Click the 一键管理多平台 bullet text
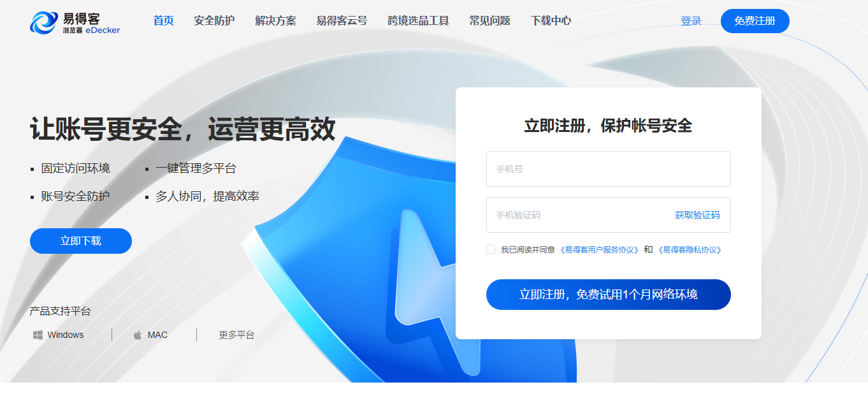 [x=196, y=168]
